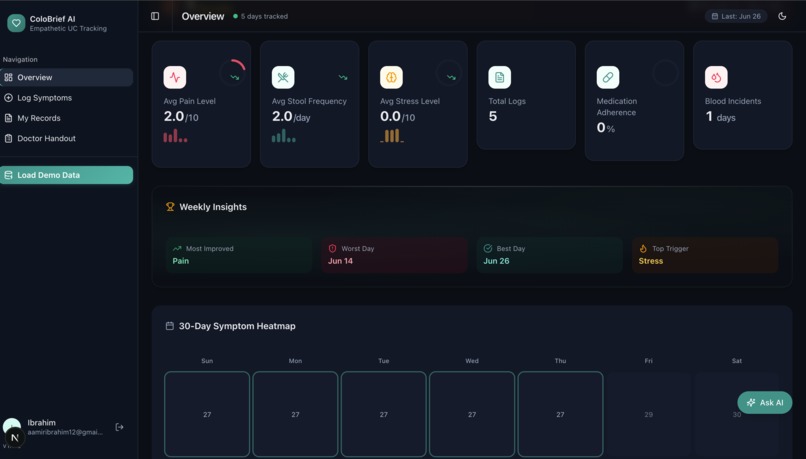Click the 'Avg Stress Level' label
The width and height of the screenshot is (806, 459).
point(410,101)
